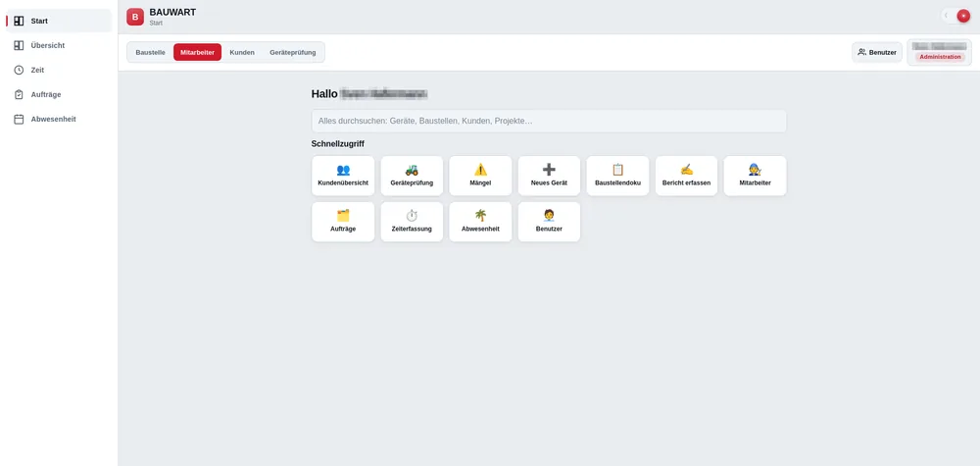Open the Aufträge quick access tile
The height and width of the screenshot is (466, 980).
(343, 222)
